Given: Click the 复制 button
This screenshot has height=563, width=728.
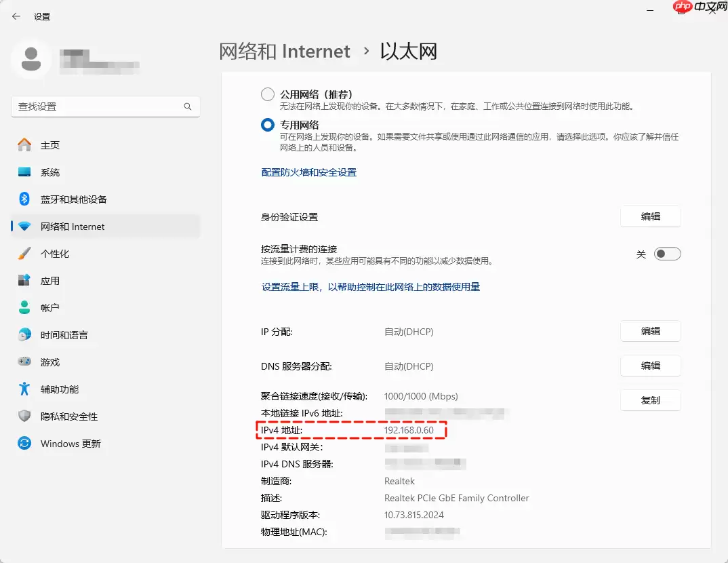Looking at the screenshot, I should pyautogui.click(x=651, y=400).
